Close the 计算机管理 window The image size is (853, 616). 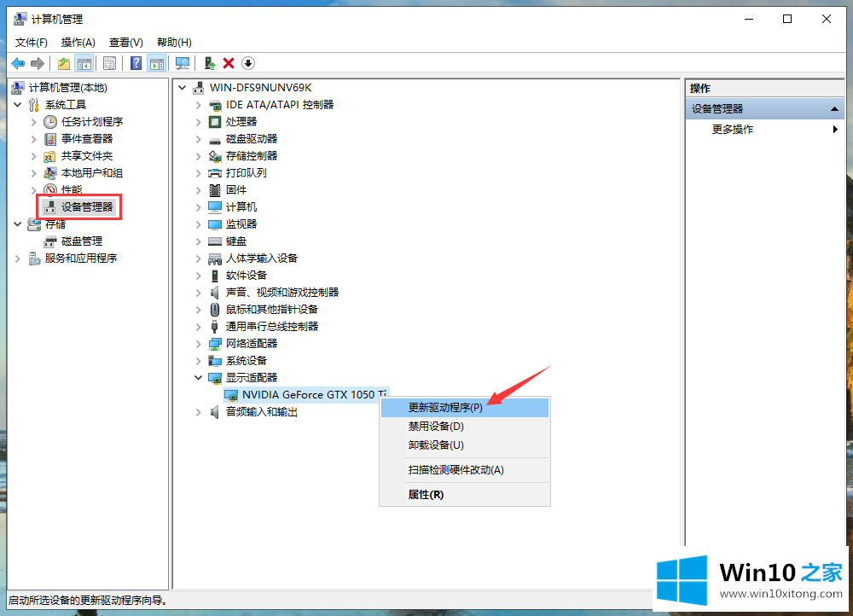[x=827, y=19]
